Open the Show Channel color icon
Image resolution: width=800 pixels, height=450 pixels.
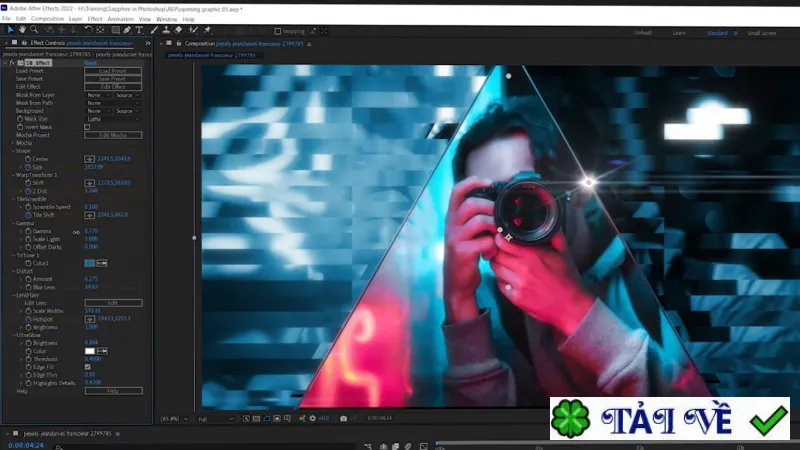click(x=302, y=418)
